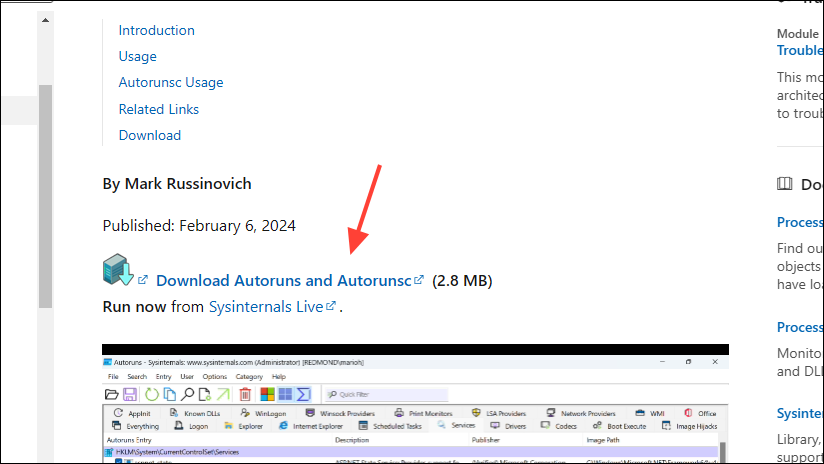
Task: Open the Help menu in Autoruns
Action: pyautogui.click(x=279, y=377)
